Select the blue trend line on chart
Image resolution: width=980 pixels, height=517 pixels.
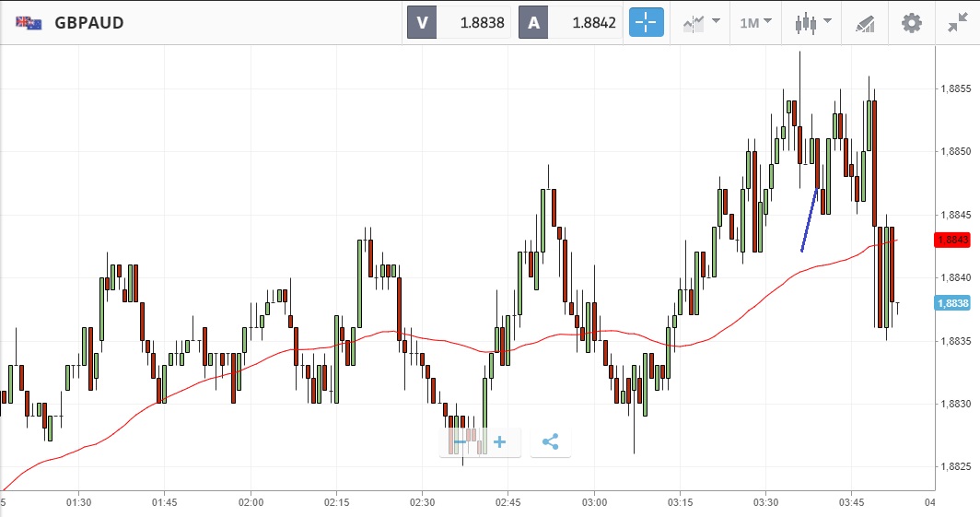tap(810, 219)
